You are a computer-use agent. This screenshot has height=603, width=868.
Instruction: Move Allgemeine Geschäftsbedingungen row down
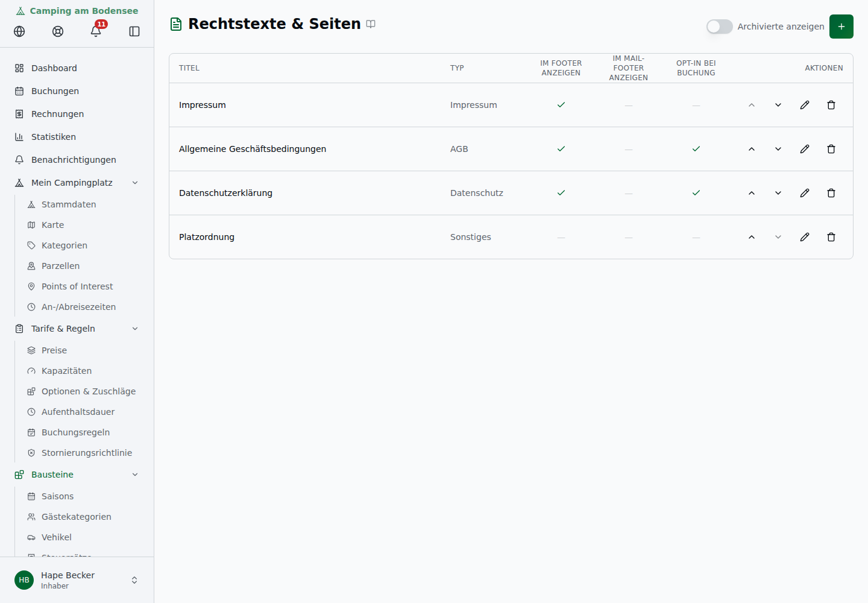pyautogui.click(x=778, y=149)
